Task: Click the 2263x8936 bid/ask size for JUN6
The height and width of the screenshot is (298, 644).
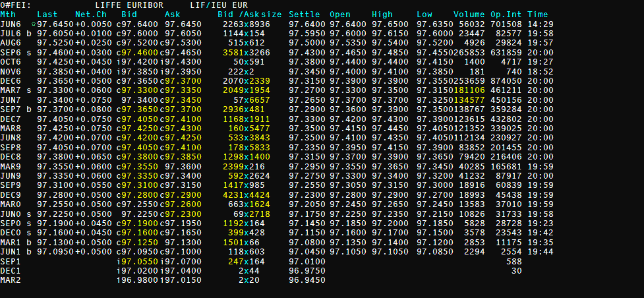Action: coord(247,24)
